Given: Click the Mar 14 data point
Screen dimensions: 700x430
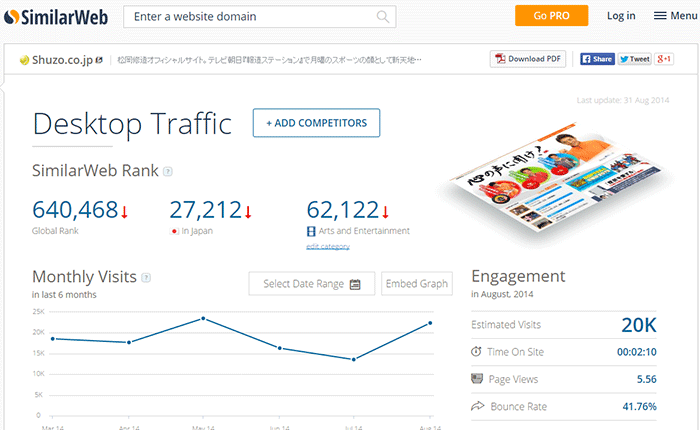Looking at the screenshot, I should tap(53, 339).
